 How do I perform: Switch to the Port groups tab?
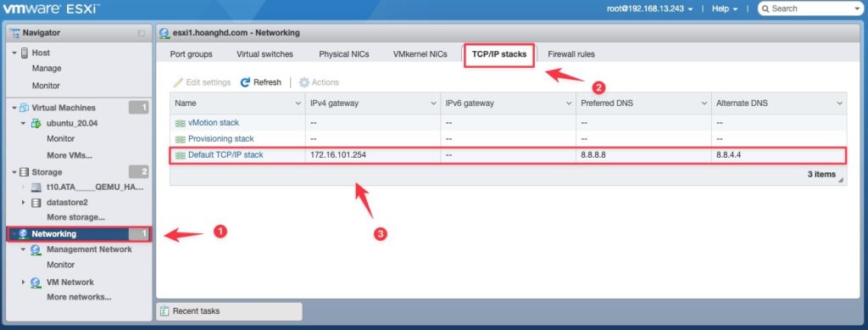coord(191,54)
